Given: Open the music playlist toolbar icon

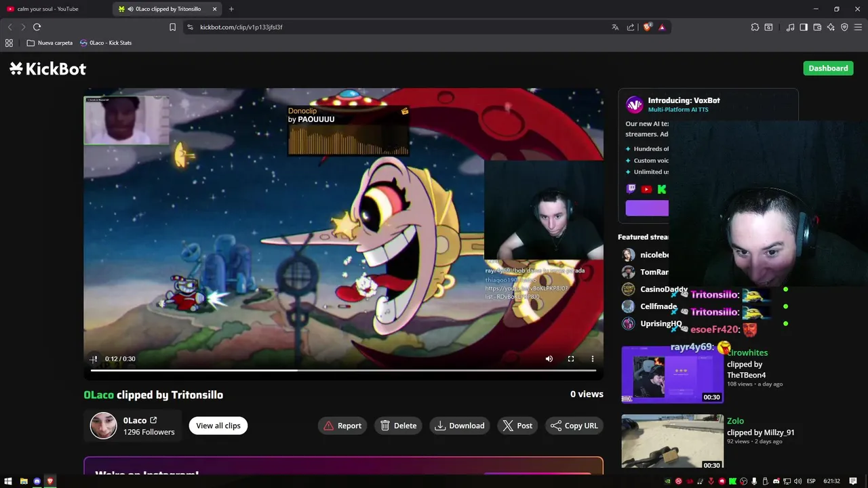Looking at the screenshot, I should point(790,27).
